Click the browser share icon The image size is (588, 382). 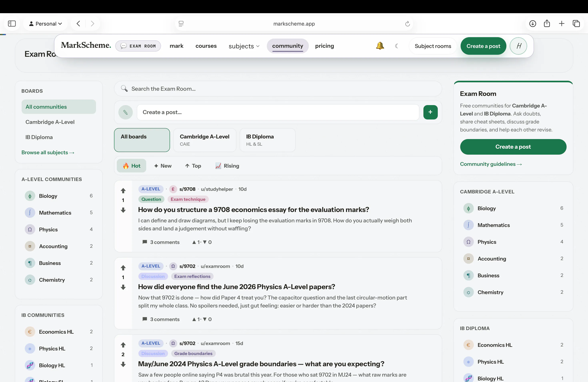point(547,23)
